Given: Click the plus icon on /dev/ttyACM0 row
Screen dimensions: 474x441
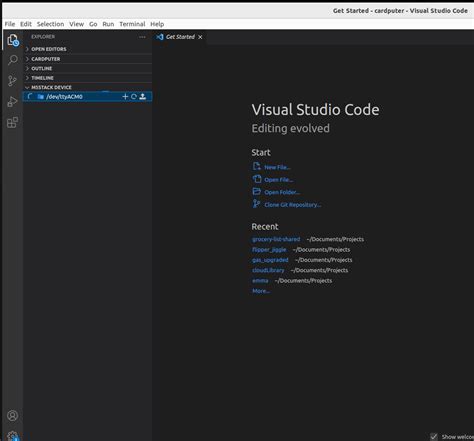Looking at the screenshot, I should click(x=125, y=97).
